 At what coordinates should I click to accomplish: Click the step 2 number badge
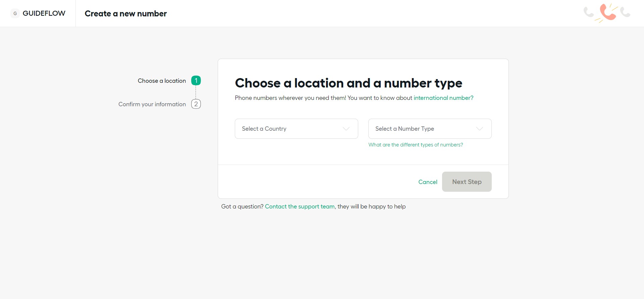click(196, 104)
